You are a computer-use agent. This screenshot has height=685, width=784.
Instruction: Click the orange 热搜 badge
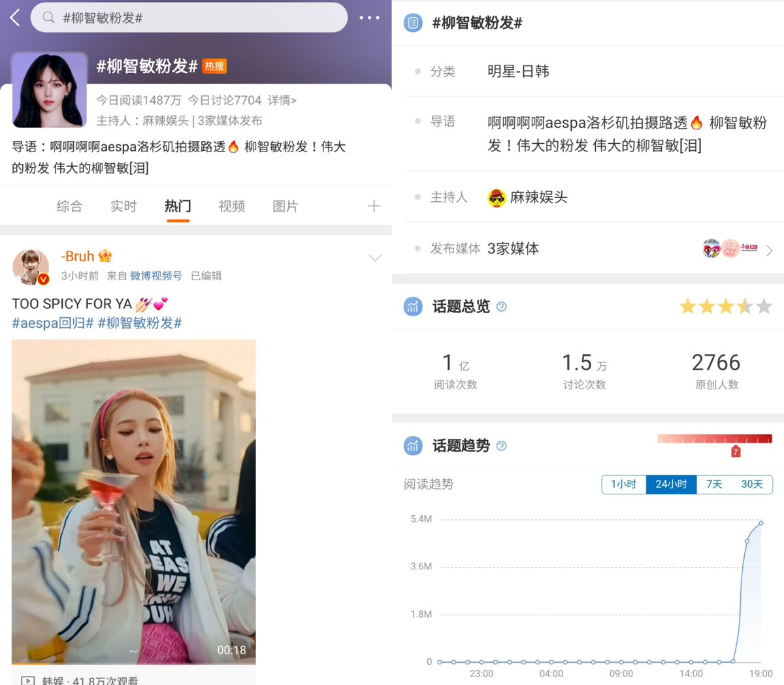[214, 66]
